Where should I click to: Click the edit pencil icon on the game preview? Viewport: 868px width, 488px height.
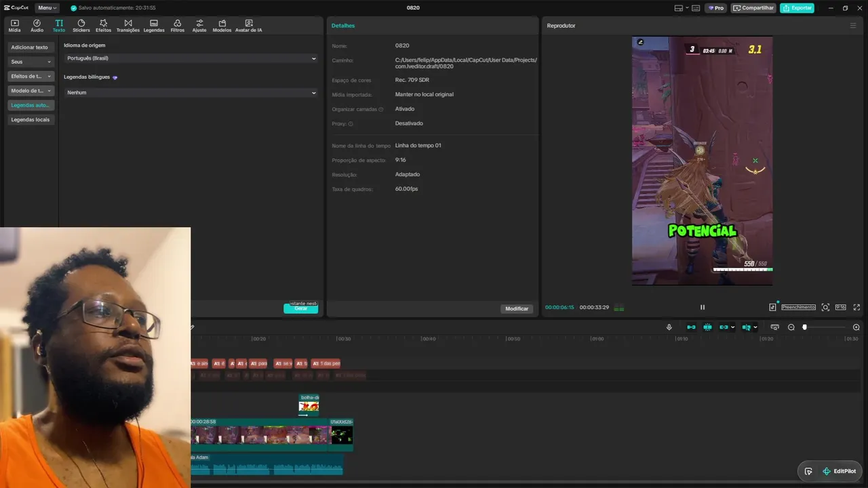[x=640, y=42]
